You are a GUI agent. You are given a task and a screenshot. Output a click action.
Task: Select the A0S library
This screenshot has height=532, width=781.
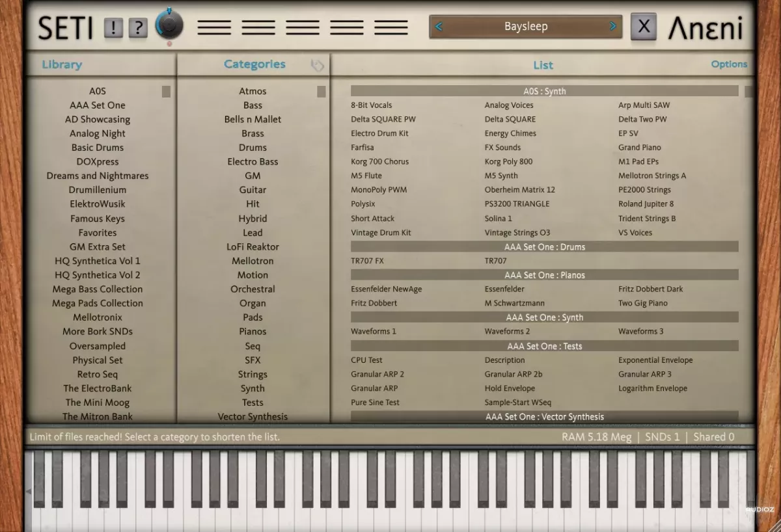click(98, 91)
